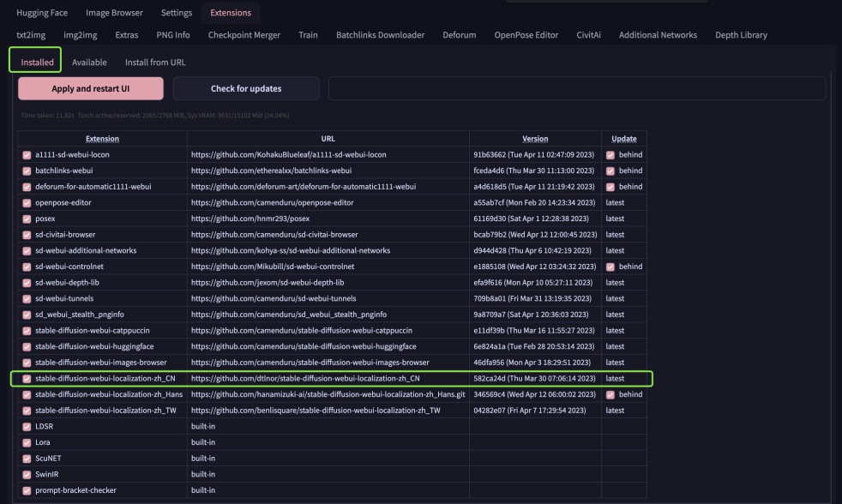The height and width of the screenshot is (504, 842).
Task: Toggle update checkbox for a1111-sd-webui-locon
Action: pos(610,154)
